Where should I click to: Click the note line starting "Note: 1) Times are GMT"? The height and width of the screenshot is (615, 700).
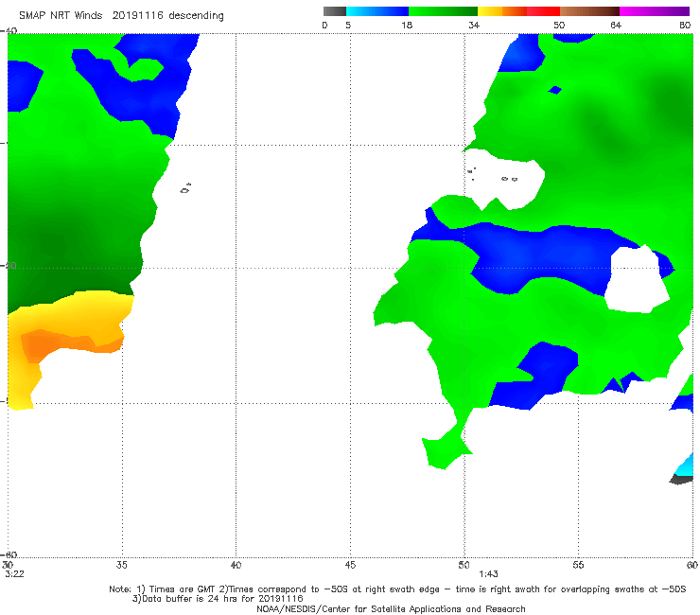[397, 589]
